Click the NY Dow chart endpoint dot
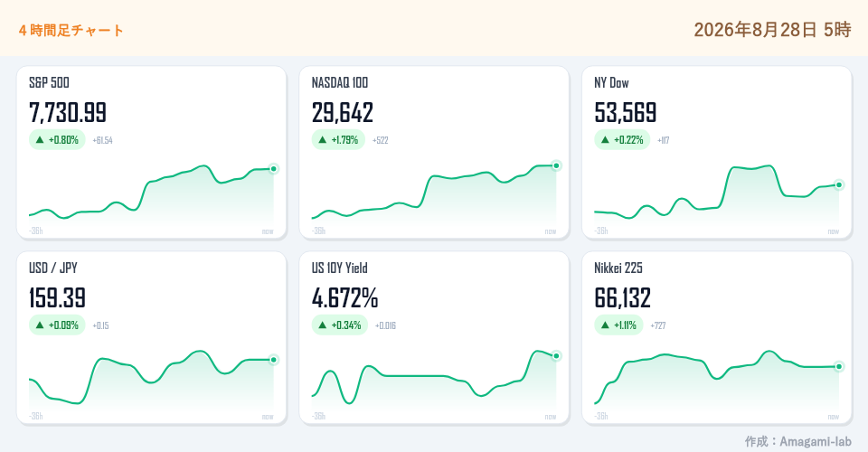Viewport: 868px width, 452px height. click(x=839, y=184)
